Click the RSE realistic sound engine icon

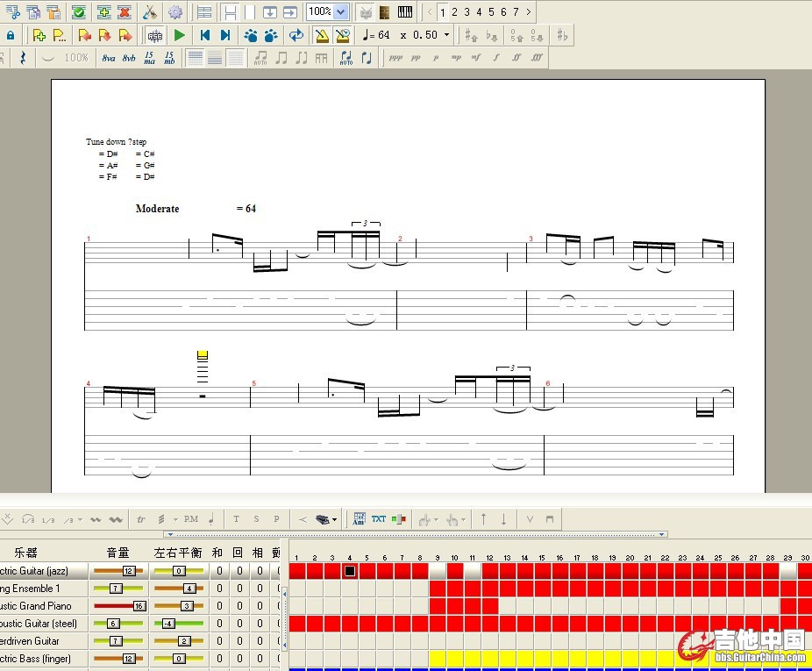point(155,35)
